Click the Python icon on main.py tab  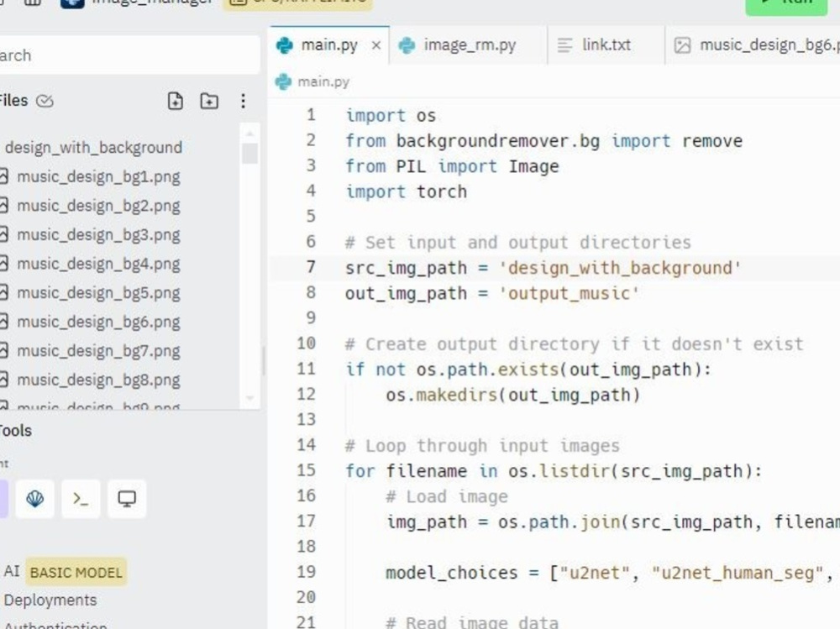pyautogui.click(x=285, y=45)
